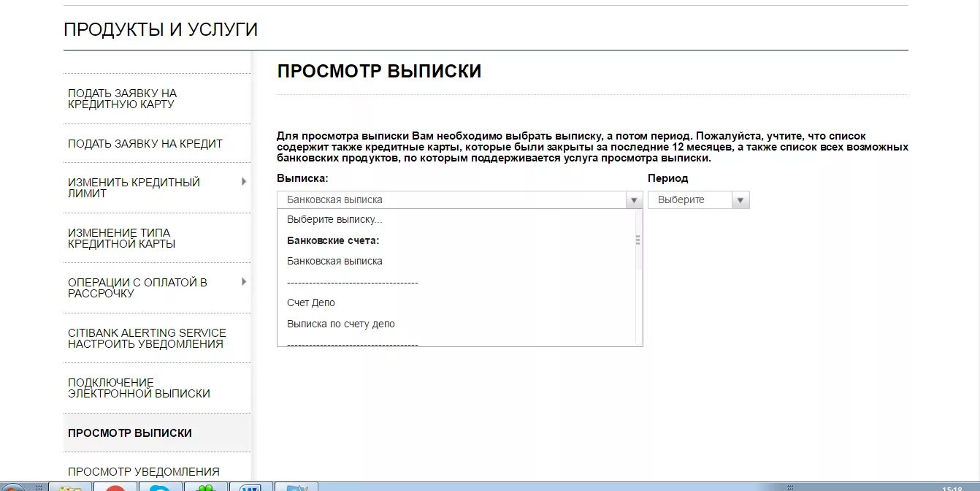The height and width of the screenshot is (491, 980).
Task: Select 'Операции с оплатой в рассрочку' item
Action: [x=138, y=288]
